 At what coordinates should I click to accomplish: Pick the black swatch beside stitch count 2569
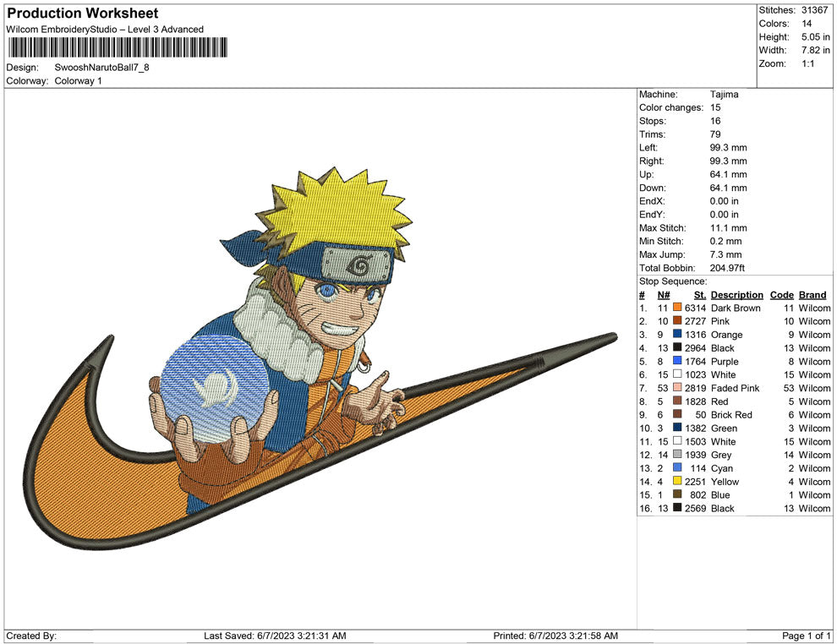coord(677,507)
